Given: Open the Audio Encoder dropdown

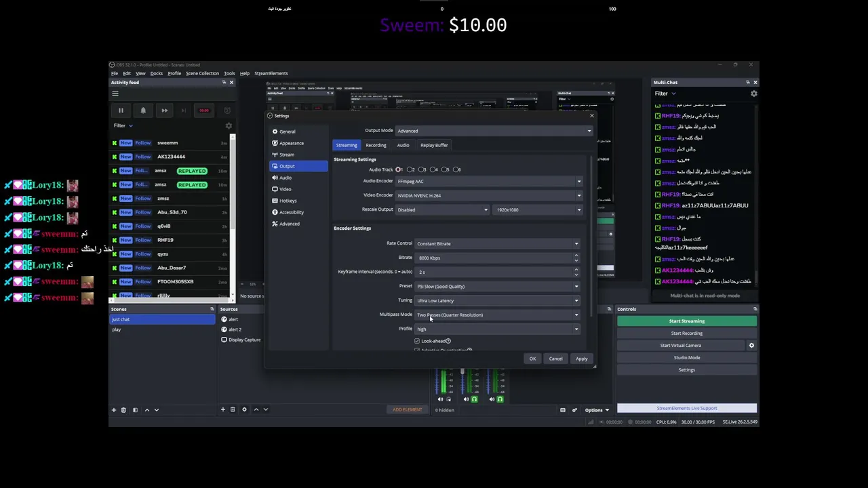Looking at the screenshot, I should point(489,181).
